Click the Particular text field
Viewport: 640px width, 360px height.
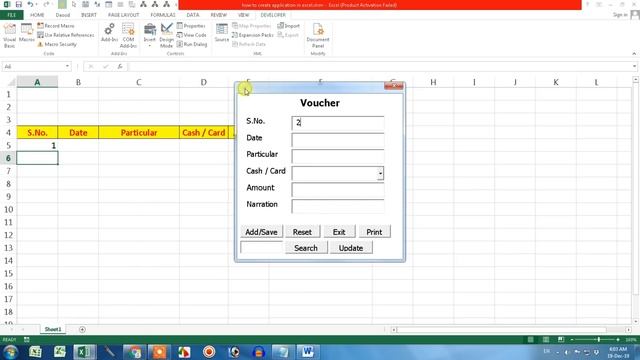click(338, 156)
